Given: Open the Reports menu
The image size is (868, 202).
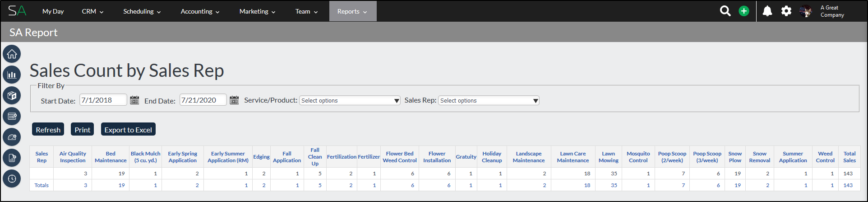Looking at the screenshot, I should click(352, 11).
